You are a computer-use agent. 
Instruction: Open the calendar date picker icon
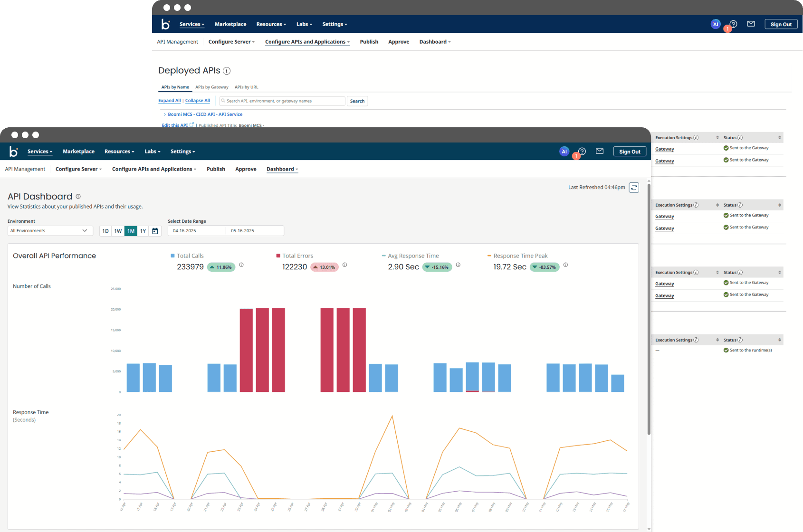[155, 231]
